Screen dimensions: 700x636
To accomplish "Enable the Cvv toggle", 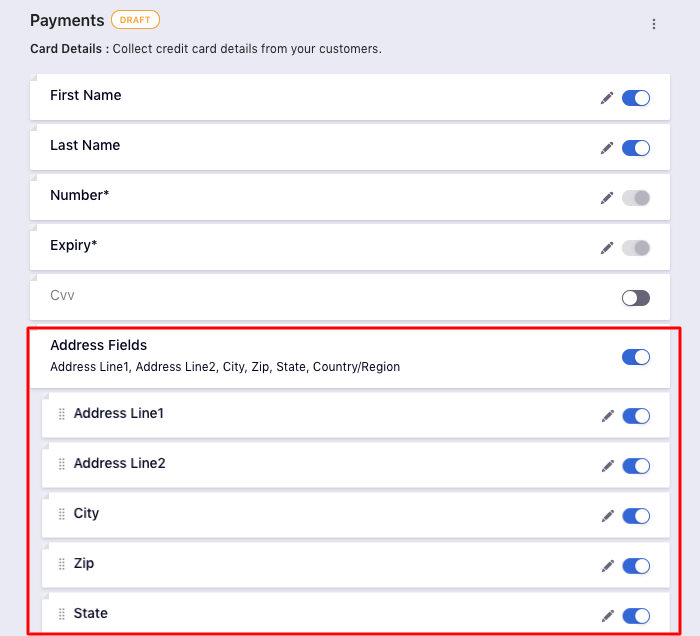I will click(x=636, y=298).
